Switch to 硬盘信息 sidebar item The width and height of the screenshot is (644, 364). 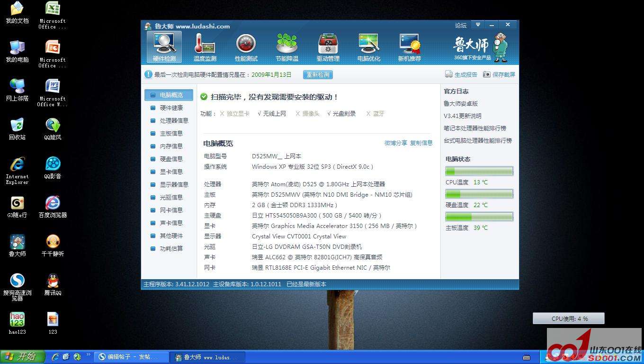pos(171,159)
